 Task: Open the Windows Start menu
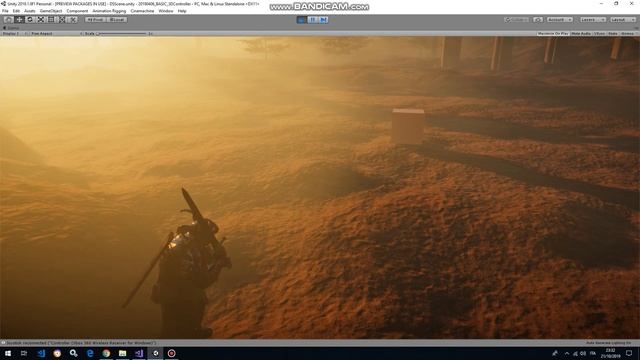tap(8, 353)
